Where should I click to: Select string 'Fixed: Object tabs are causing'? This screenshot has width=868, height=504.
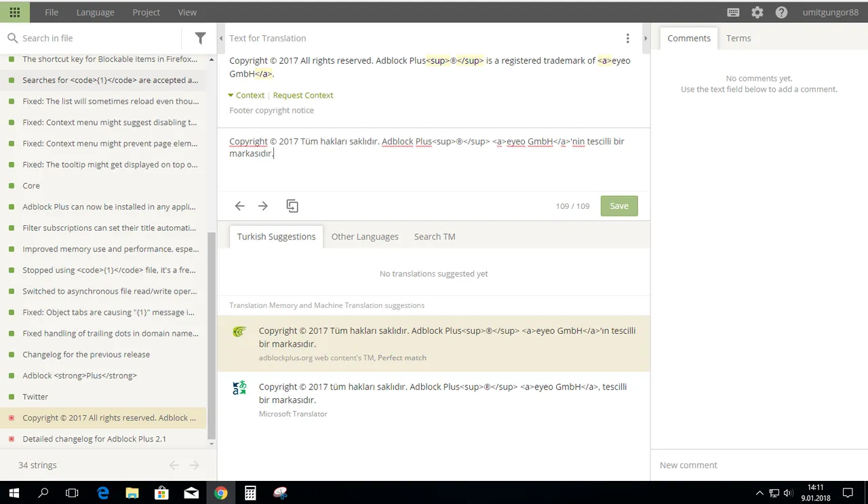103,312
